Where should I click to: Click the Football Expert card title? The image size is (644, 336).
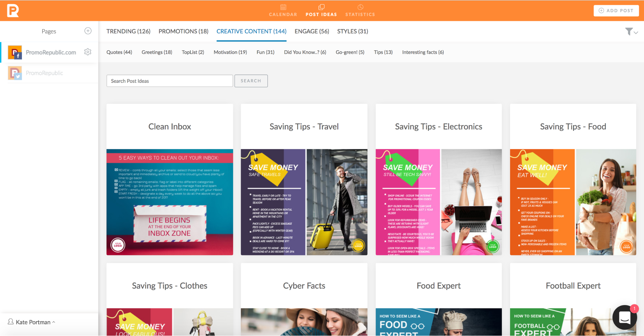(x=573, y=286)
